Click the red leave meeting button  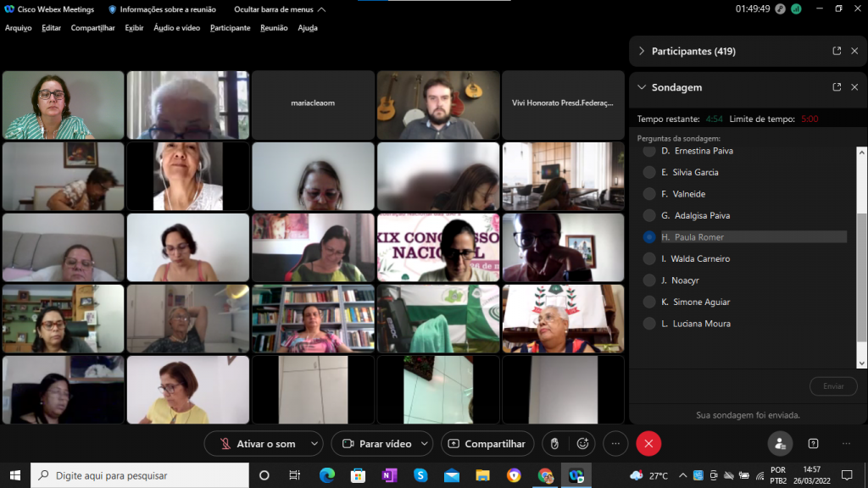(648, 443)
